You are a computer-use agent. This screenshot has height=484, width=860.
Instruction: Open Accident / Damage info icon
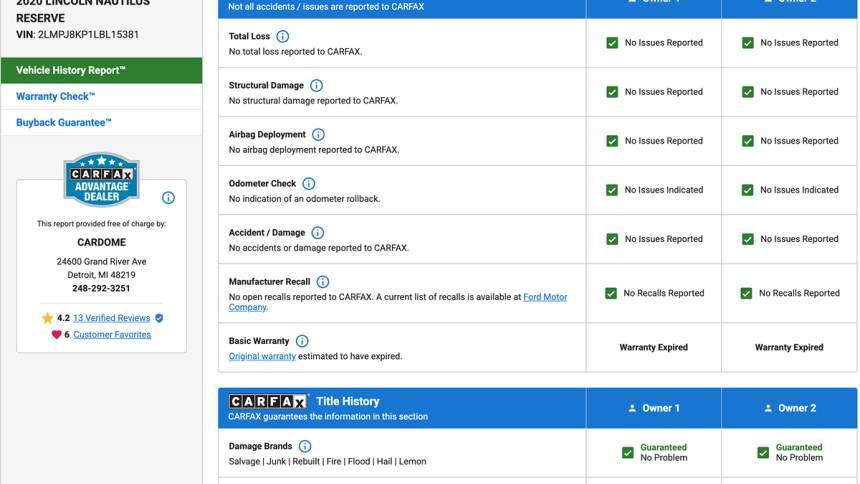[318, 233]
